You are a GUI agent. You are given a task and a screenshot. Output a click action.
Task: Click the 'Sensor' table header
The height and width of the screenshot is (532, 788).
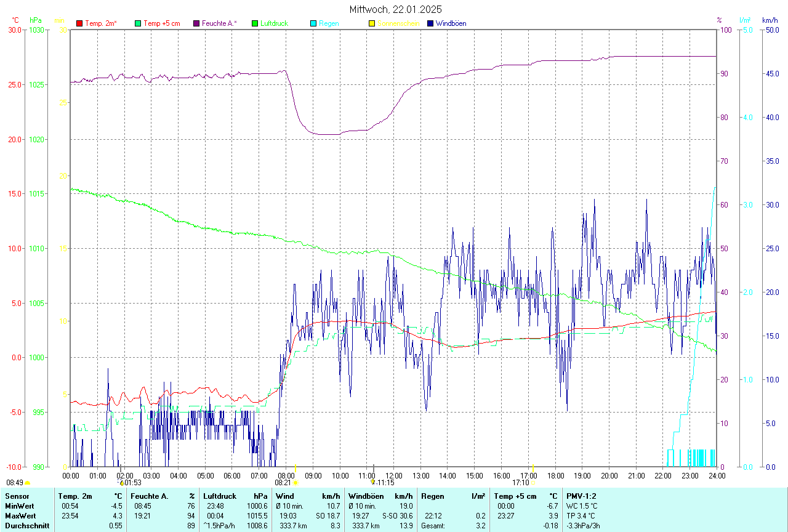pyautogui.click(x=16, y=496)
